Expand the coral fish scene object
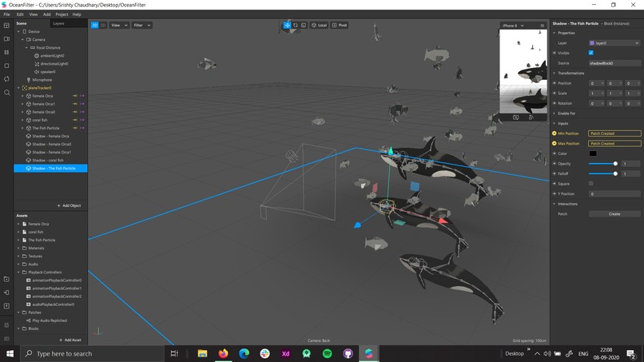Viewport: 644px width, 362px height. coord(22,120)
